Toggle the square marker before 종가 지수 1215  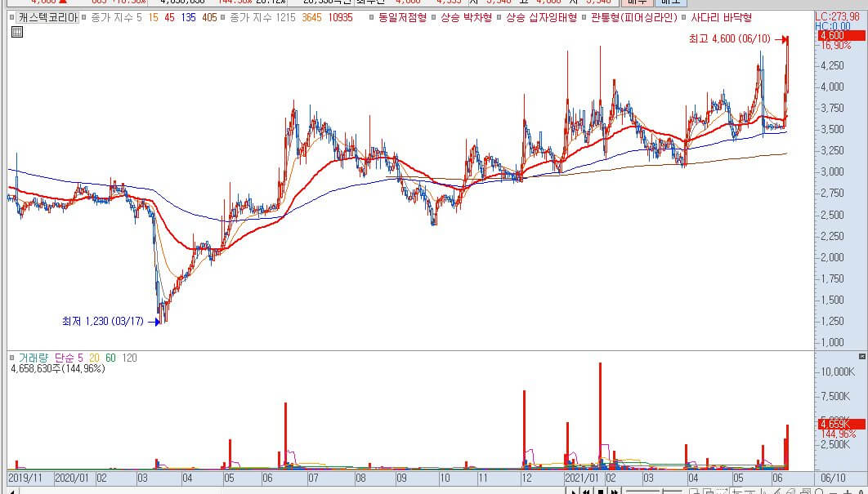(x=222, y=18)
